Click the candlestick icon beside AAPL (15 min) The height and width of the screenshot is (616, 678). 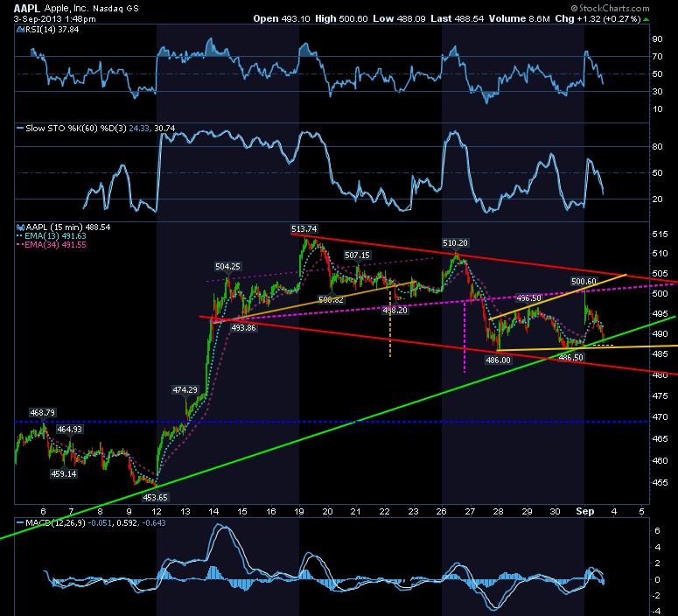20,227
